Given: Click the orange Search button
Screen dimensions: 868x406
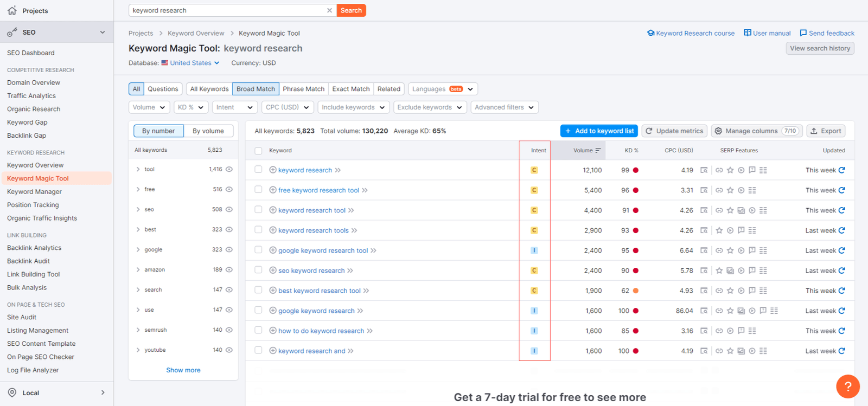Looking at the screenshot, I should [351, 10].
